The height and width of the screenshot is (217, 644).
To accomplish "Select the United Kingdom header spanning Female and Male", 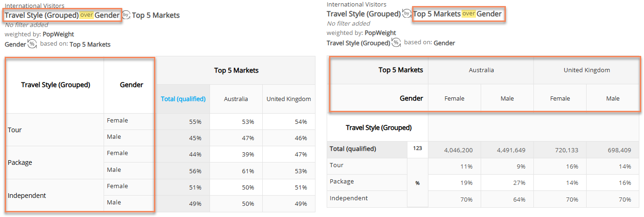I will pyautogui.click(x=586, y=70).
